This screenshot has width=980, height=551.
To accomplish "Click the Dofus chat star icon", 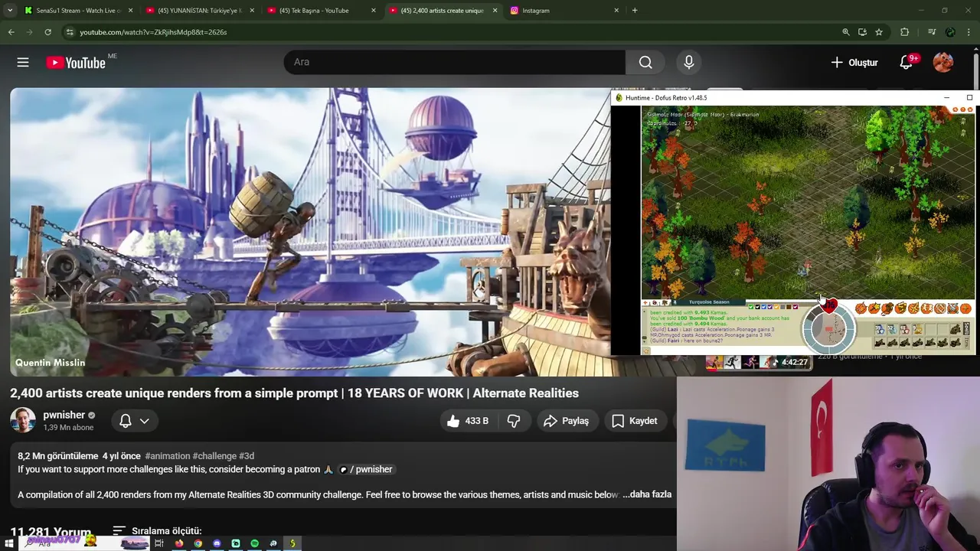I will [646, 350].
